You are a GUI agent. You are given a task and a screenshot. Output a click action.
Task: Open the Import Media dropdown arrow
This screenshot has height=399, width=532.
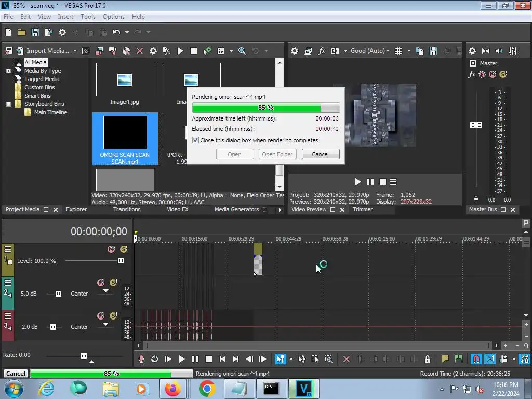click(x=75, y=51)
